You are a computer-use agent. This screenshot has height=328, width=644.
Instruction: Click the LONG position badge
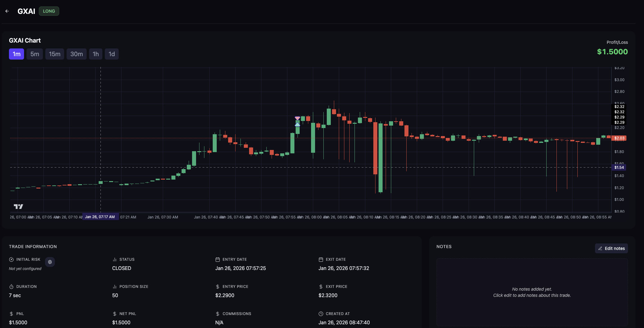tap(49, 11)
